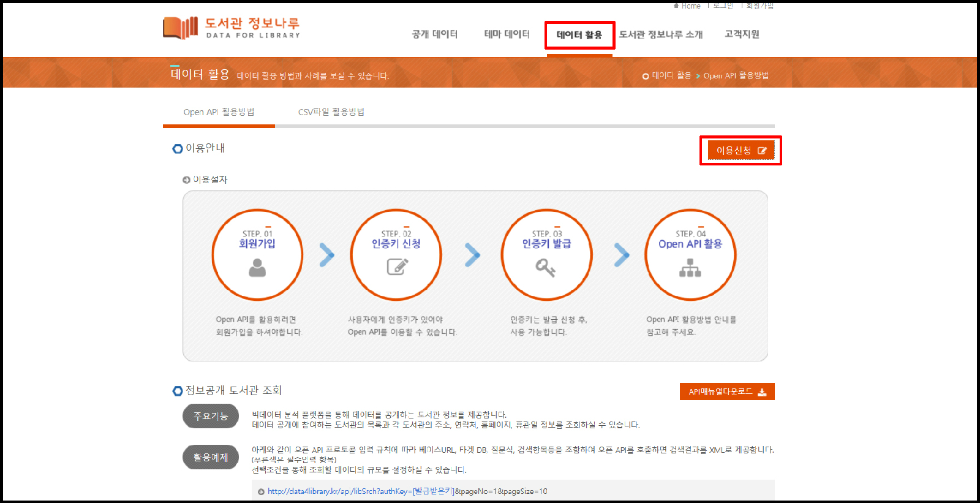Click the 주요기능 pill label
This screenshot has width=980, height=503.
point(211,416)
